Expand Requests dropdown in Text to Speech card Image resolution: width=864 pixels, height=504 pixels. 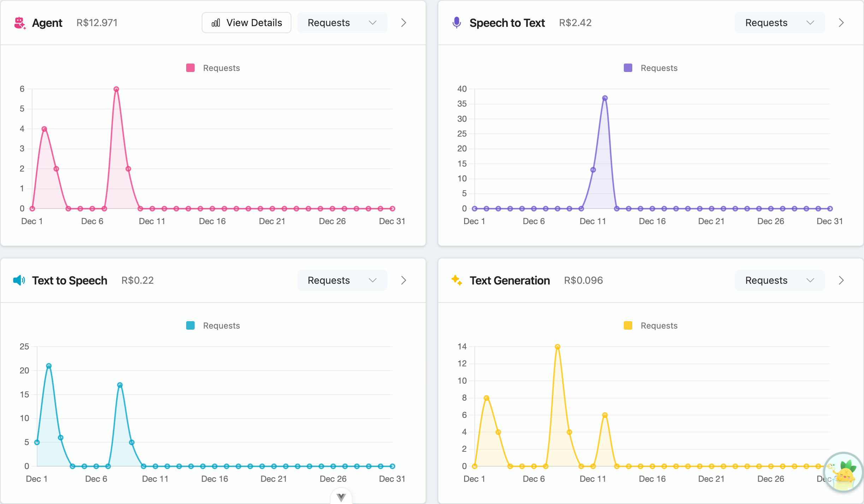pyautogui.click(x=342, y=280)
